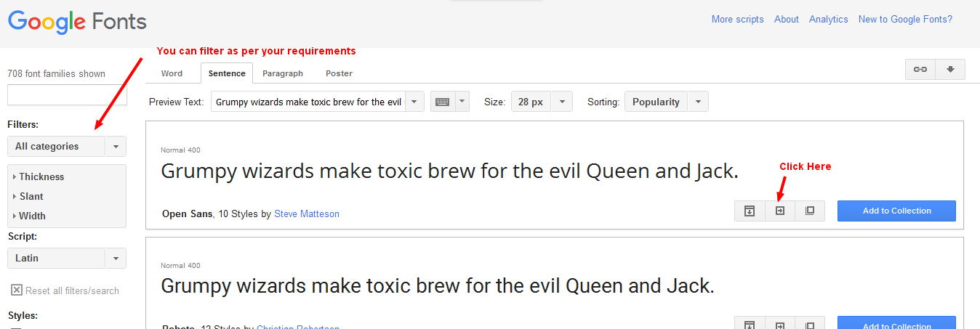Image resolution: width=980 pixels, height=329 pixels.
Task: Open the keyboard dropdown arrow
Action: pyautogui.click(x=462, y=102)
